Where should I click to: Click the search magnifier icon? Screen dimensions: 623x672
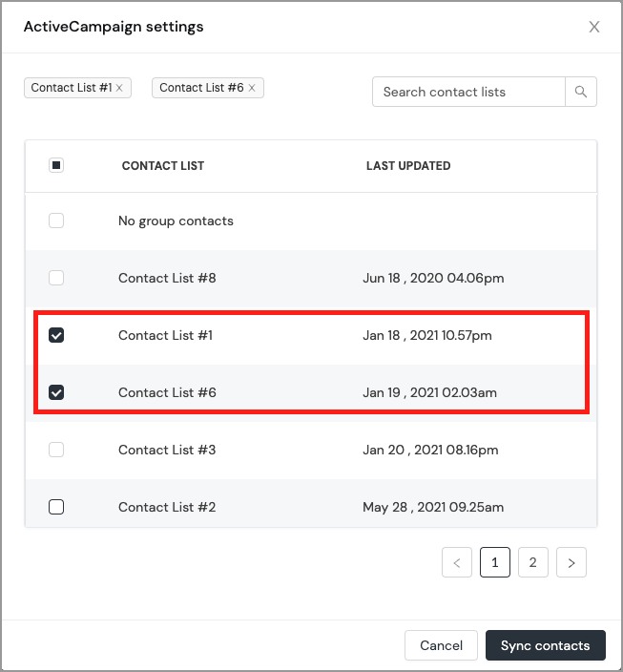[581, 92]
